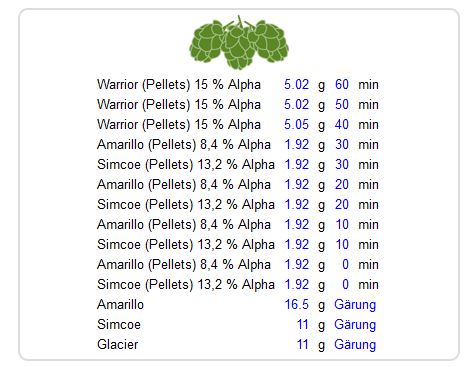
Task: Select the Amarillo 30 min amount 1.92
Action: tap(297, 144)
